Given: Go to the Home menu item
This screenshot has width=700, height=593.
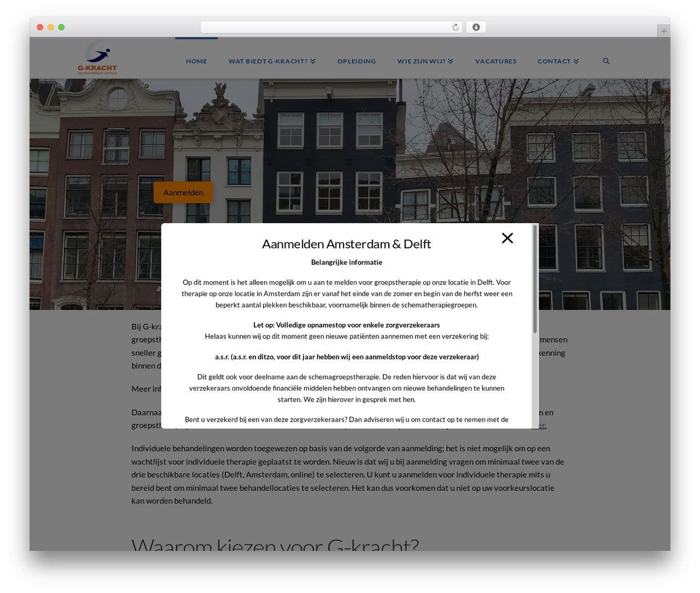Looking at the screenshot, I should (x=196, y=61).
